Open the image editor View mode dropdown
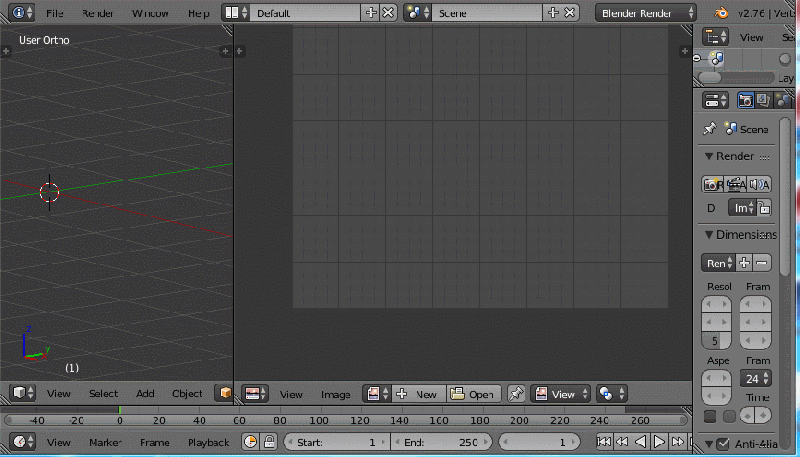Image resolution: width=800 pixels, height=457 pixels. [x=560, y=394]
